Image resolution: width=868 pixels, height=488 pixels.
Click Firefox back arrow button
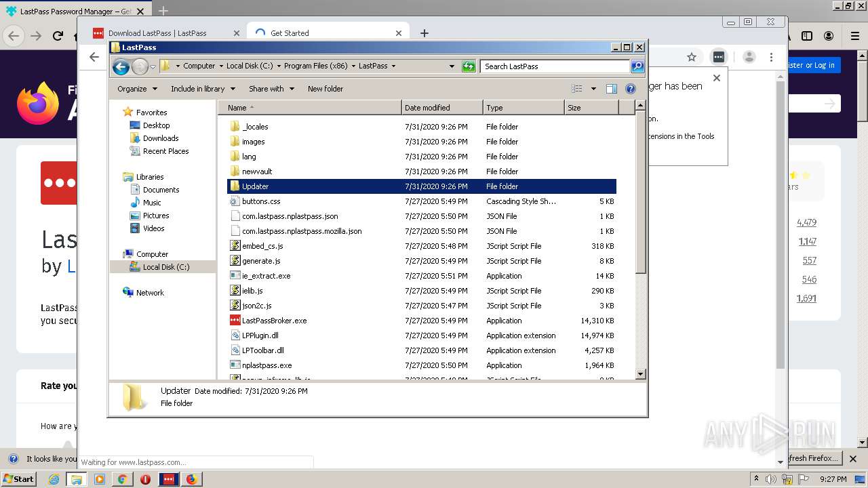coord(14,36)
